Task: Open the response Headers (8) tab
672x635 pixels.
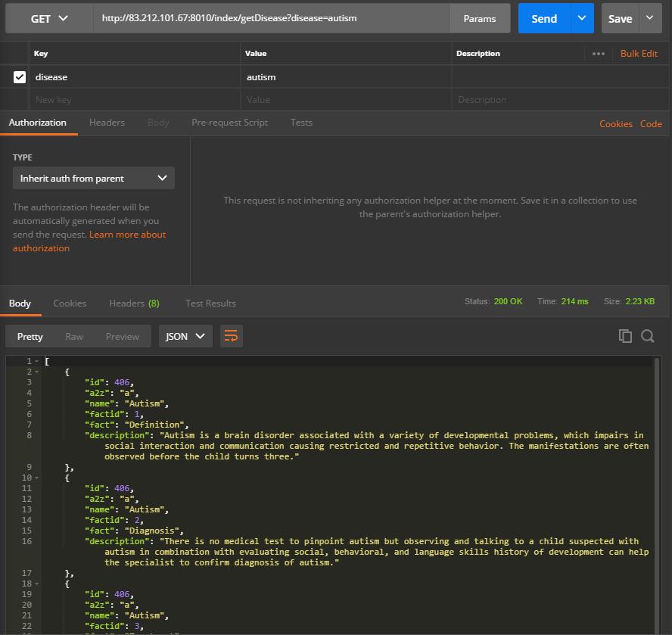Action: pos(134,303)
